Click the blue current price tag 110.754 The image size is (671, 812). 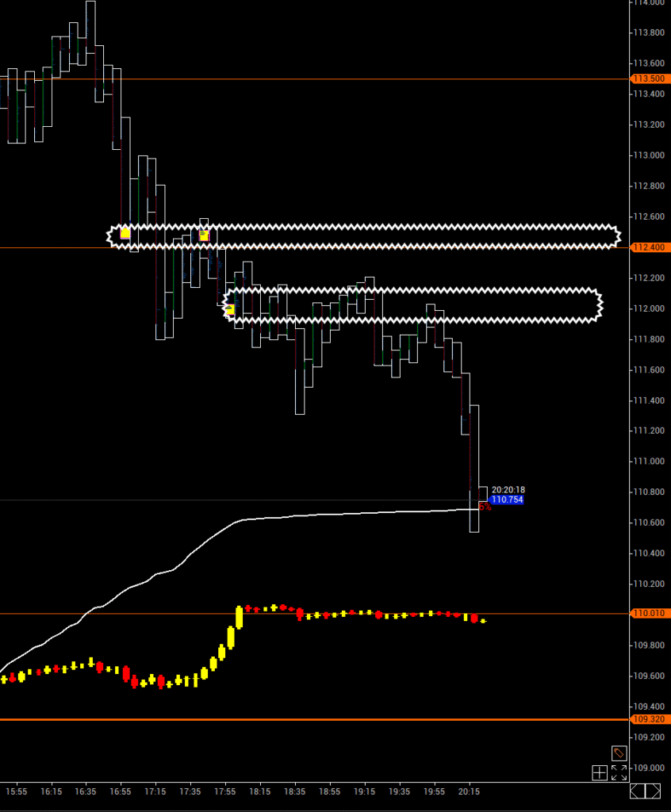pos(507,500)
